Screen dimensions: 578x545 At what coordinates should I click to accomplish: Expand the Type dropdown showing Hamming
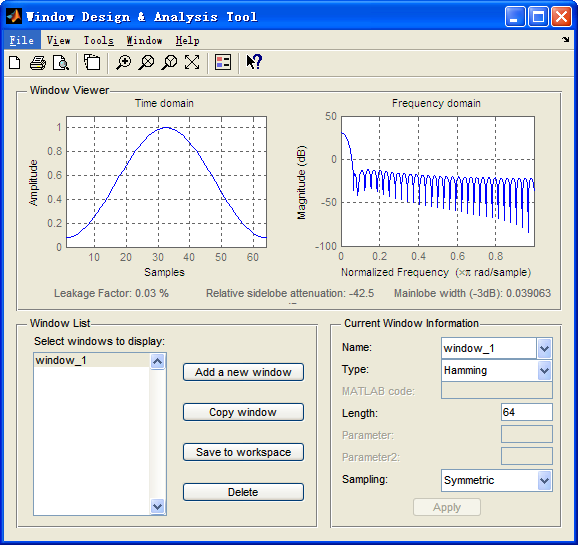click(544, 370)
